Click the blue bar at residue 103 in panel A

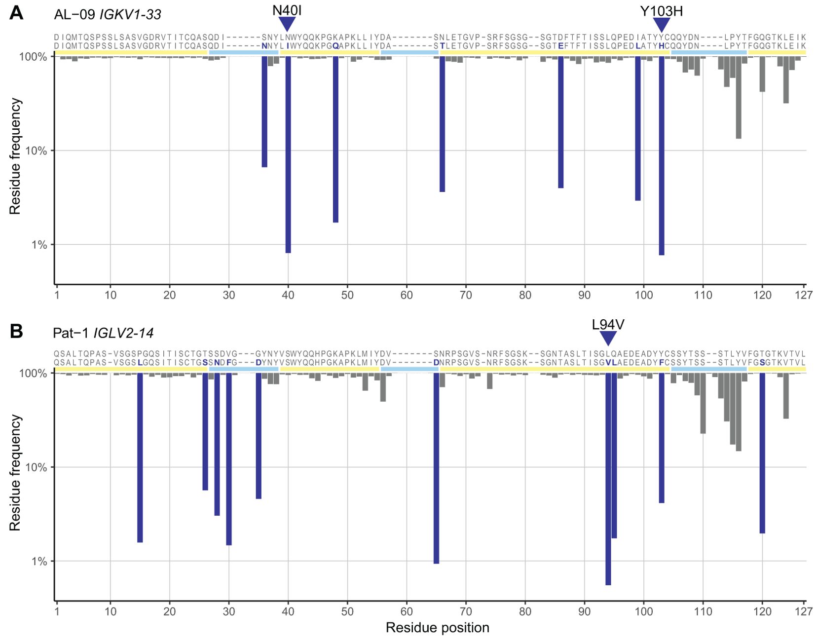[662, 155]
